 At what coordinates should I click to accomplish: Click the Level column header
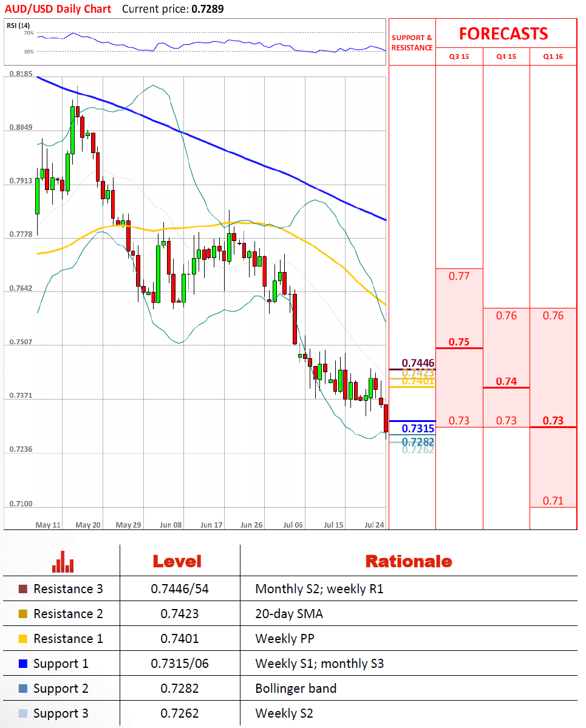(x=177, y=561)
